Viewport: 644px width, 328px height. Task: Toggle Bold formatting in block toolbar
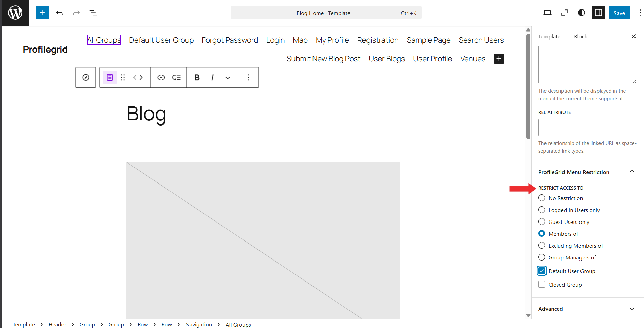197,78
